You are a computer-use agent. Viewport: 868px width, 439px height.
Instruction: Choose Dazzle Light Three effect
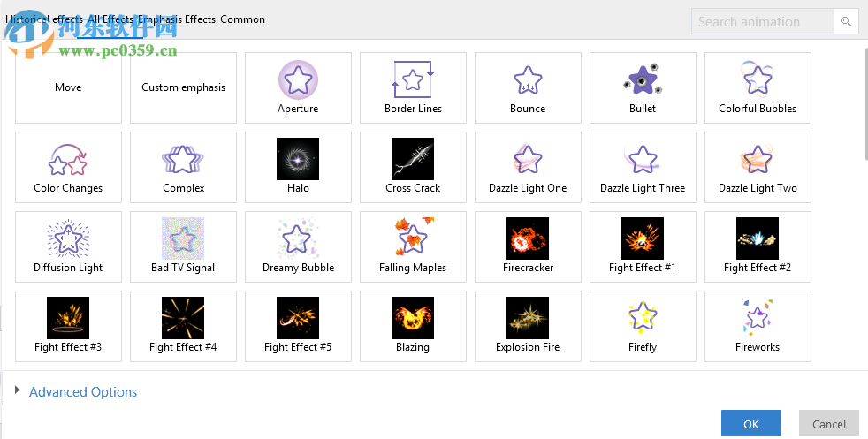point(643,168)
